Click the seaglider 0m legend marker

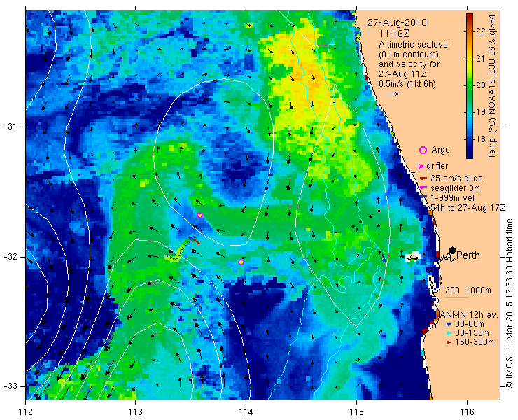click(422, 188)
